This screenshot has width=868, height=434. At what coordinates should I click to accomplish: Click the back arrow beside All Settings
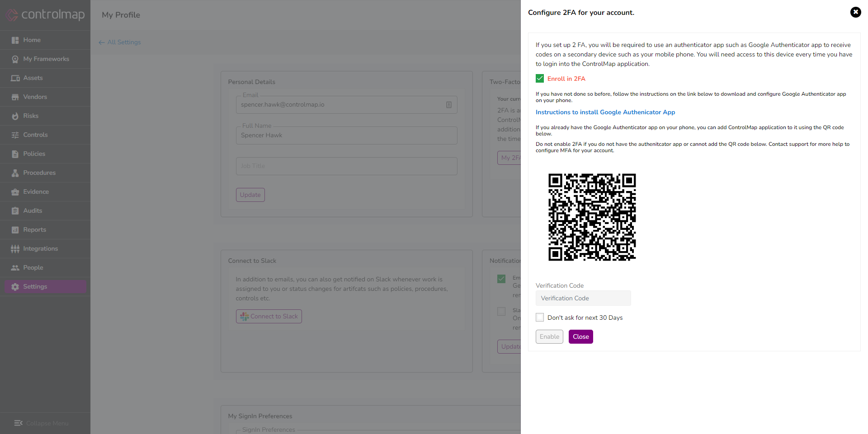(102, 42)
